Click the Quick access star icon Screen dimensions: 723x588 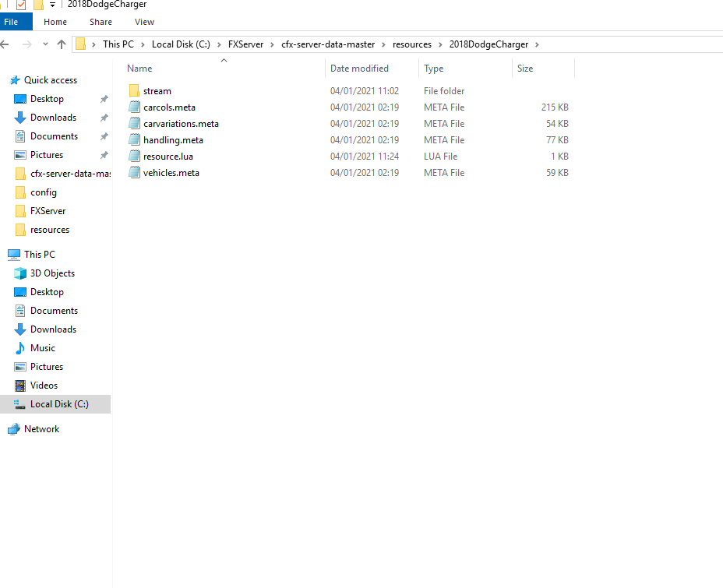[x=15, y=80]
